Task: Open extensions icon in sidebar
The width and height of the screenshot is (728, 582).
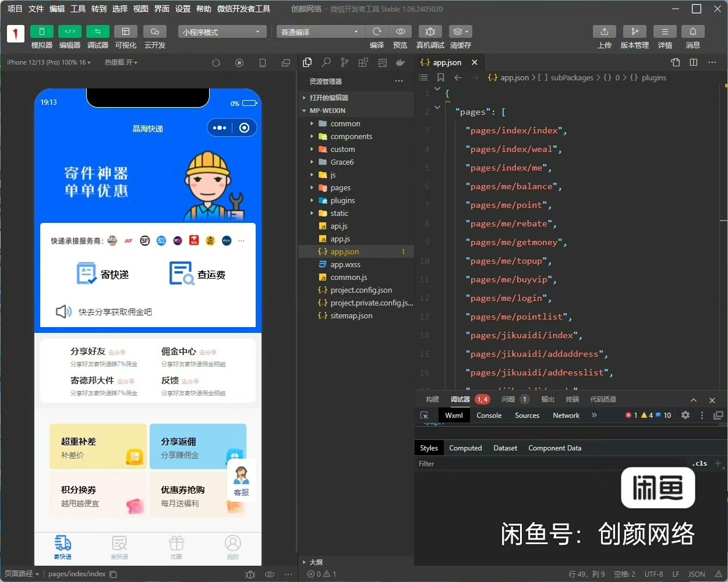Action: [363, 62]
